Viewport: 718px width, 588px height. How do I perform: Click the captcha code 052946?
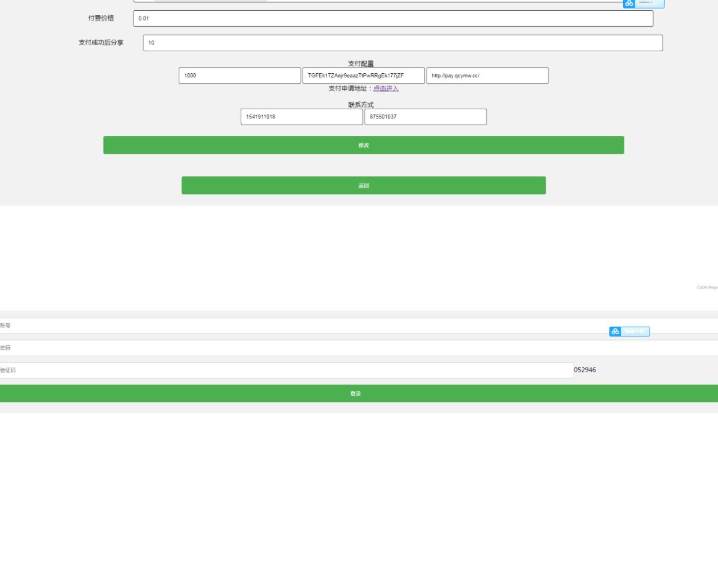(x=585, y=370)
